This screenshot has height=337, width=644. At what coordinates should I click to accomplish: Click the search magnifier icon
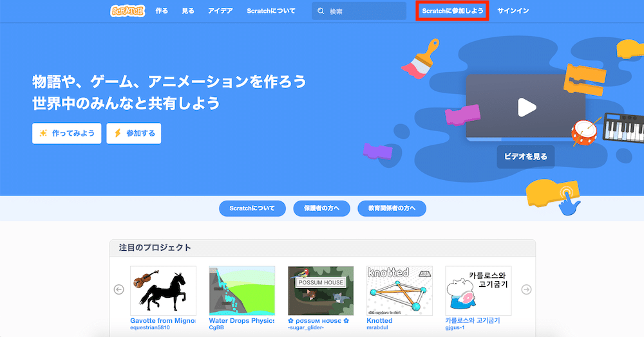[321, 11]
